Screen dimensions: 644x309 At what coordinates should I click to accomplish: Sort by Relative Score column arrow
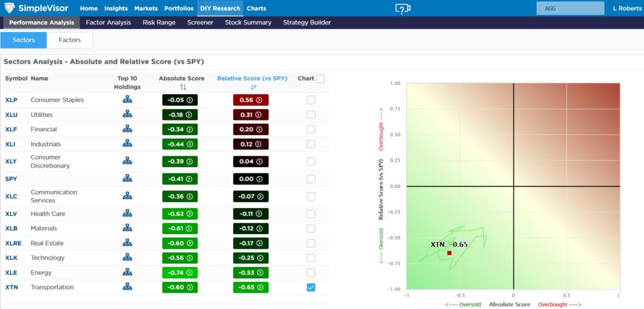[253, 87]
